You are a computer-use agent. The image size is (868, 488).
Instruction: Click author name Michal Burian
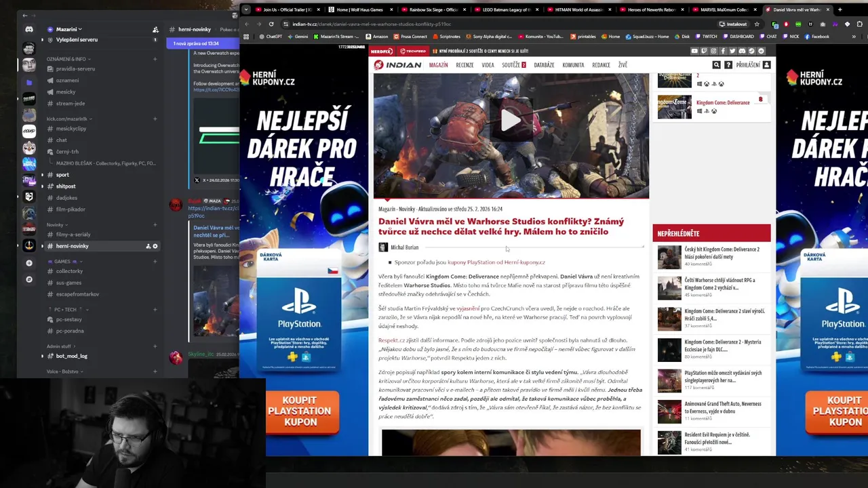(x=404, y=247)
